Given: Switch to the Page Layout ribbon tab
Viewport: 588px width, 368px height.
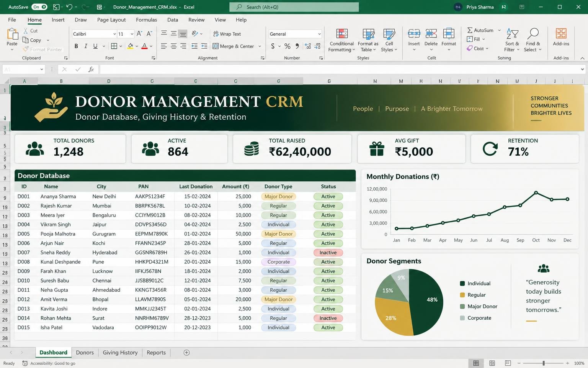Looking at the screenshot, I should point(111,20).
